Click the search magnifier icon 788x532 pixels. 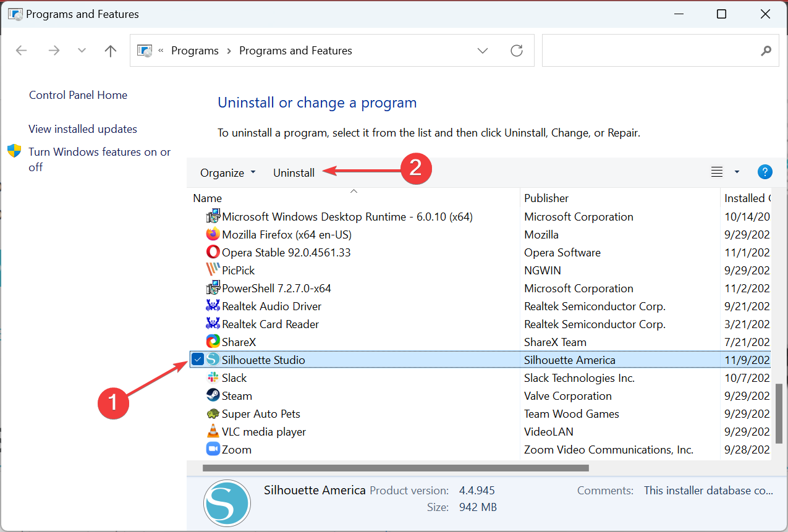pyautogui.click(x=766, y=51)
